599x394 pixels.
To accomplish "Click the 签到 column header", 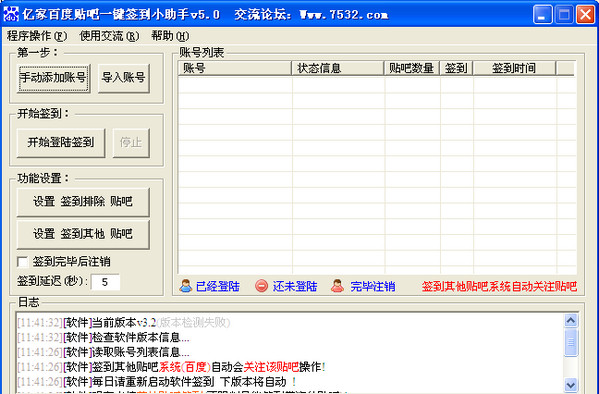I will point(457,68).
